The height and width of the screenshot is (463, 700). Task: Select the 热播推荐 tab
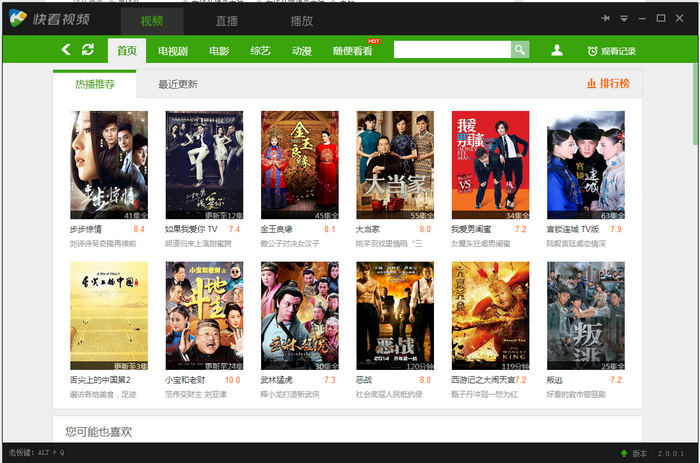point(95,84)
